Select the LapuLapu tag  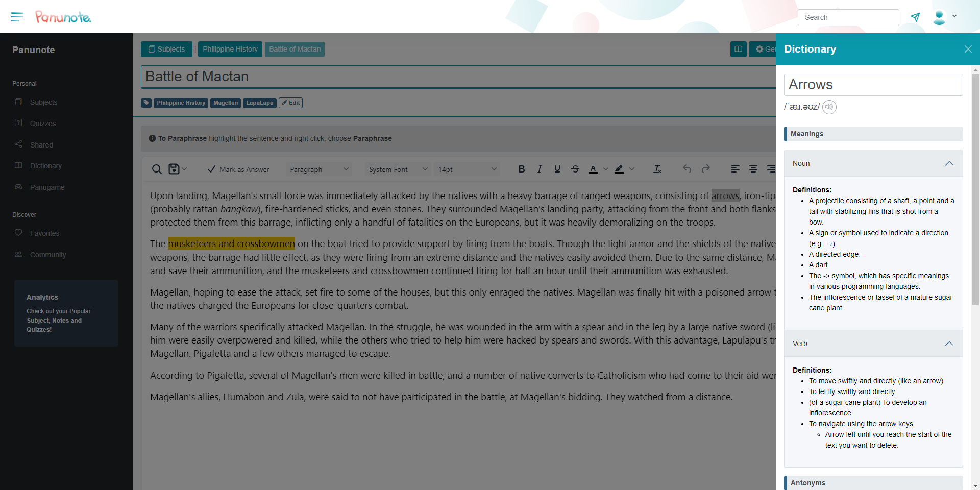(260, 103)
